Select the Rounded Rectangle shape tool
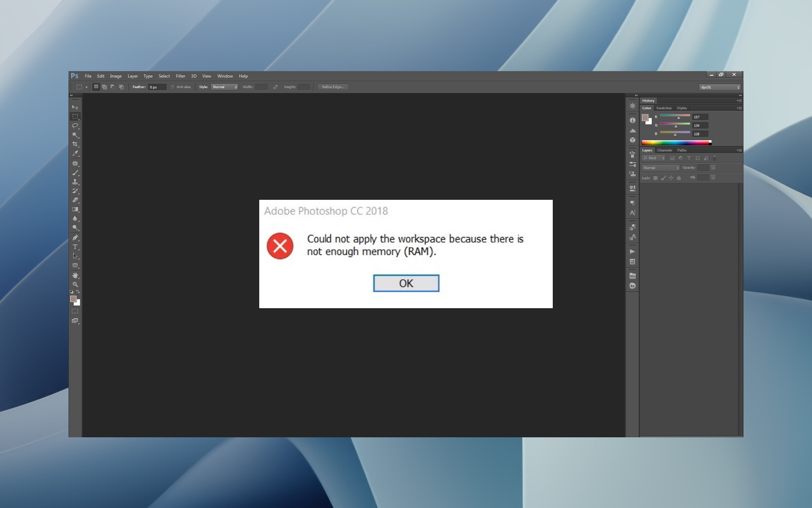Viewport: 812px width, 508px height. [x=75, y=265]
